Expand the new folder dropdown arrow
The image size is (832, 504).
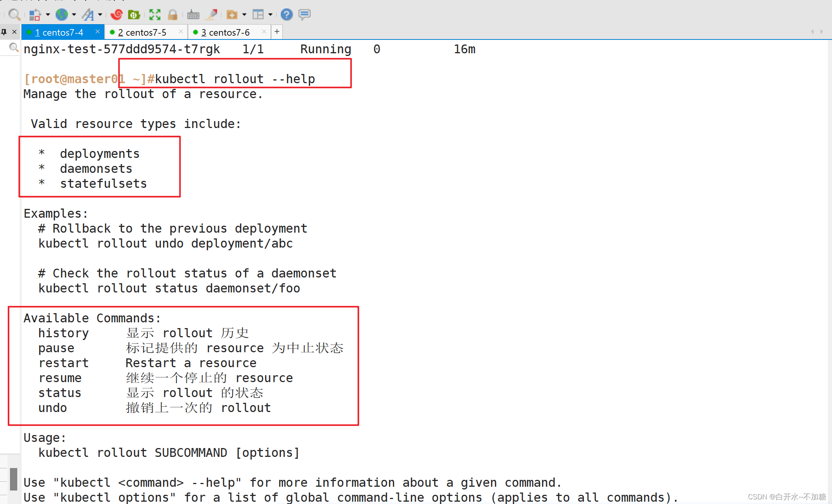coord(244,15)
